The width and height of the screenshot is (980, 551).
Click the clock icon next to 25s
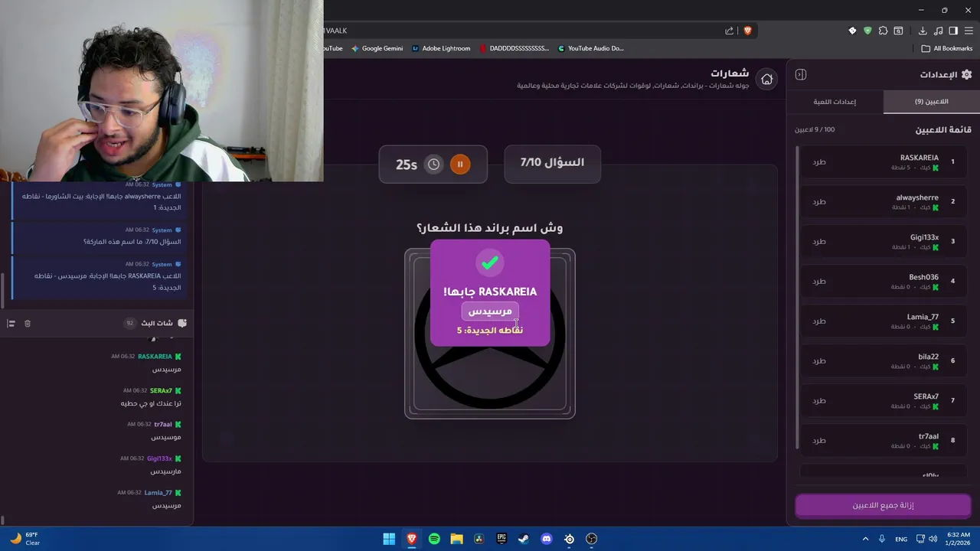[x=434, y=164]
